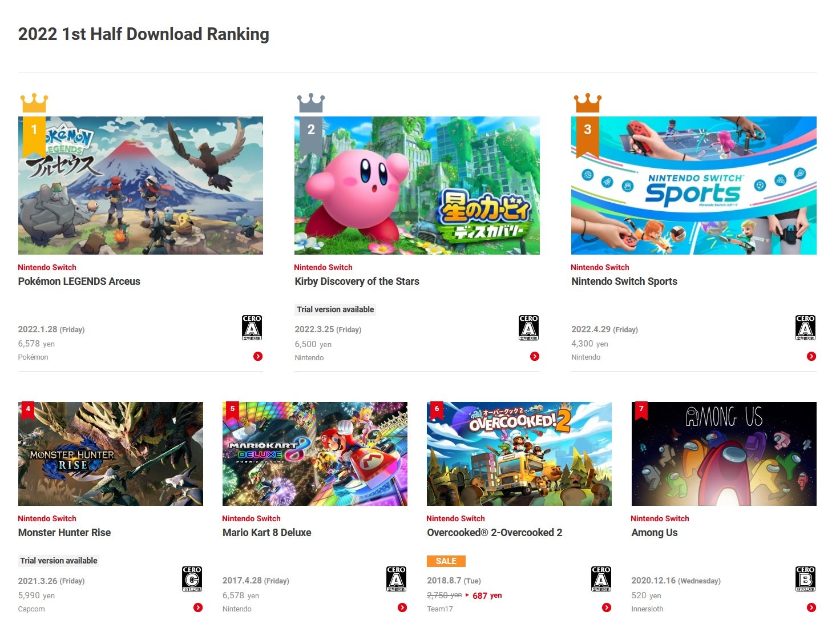Click red arrow icon for Pokémon LEGENDS Arceus
The height and width of the screenshot is (620, 840).
pos(258,356)
